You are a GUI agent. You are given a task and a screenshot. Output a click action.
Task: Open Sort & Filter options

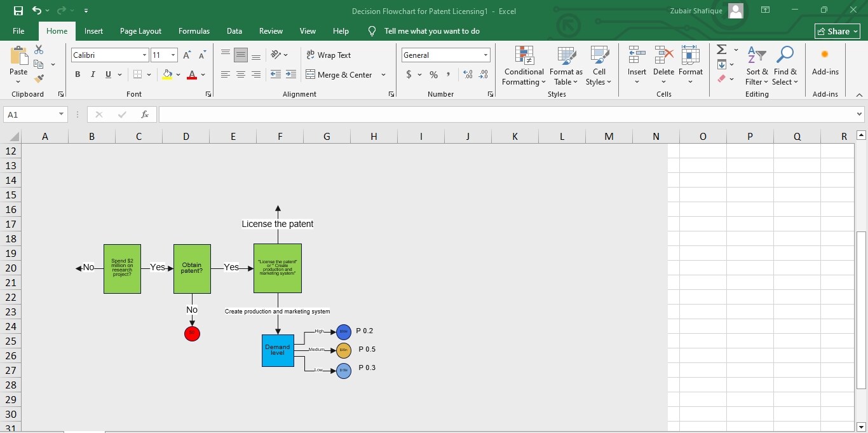[x=757, y=66]
